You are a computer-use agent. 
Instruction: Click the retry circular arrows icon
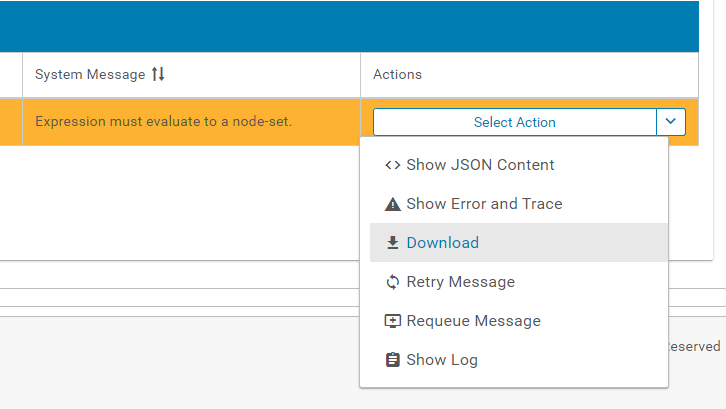click(x=393, y=282)
